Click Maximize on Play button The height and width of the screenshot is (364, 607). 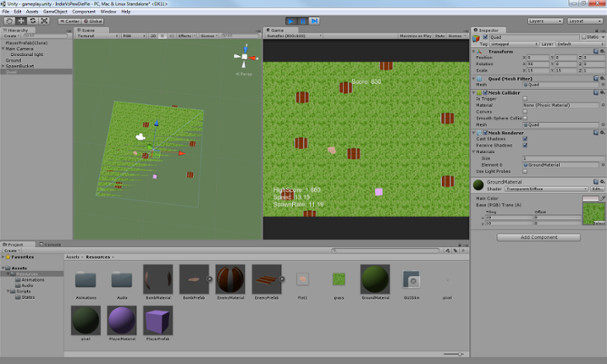pyautogui.click(x=415, y=36)
